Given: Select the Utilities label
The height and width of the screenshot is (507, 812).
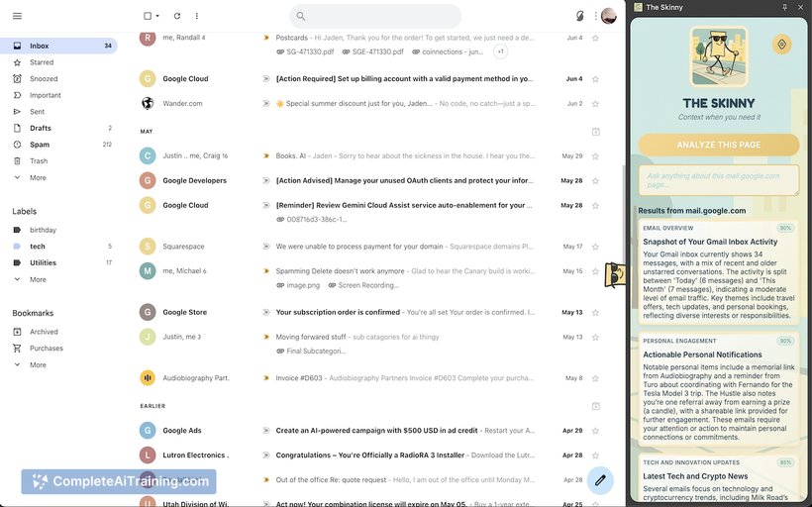Looking at the screenshot, I should coord(58,263).
